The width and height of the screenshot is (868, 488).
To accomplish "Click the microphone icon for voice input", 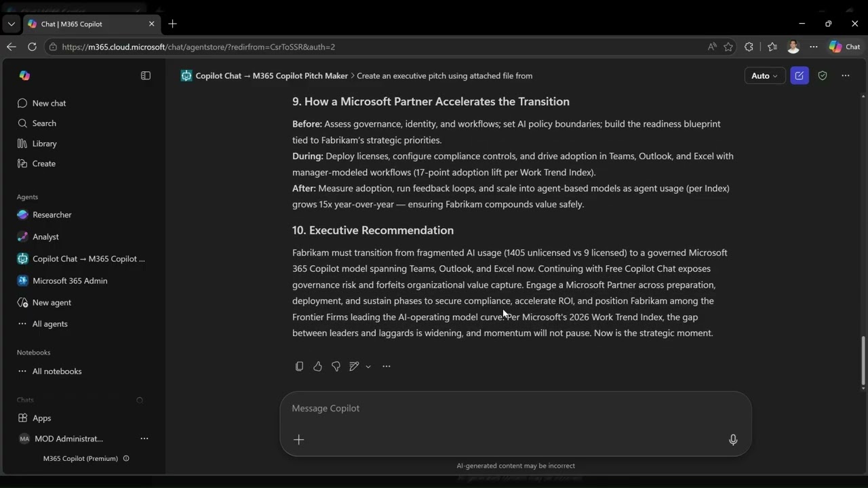I will pyautogui.click(x=733, y=440).
